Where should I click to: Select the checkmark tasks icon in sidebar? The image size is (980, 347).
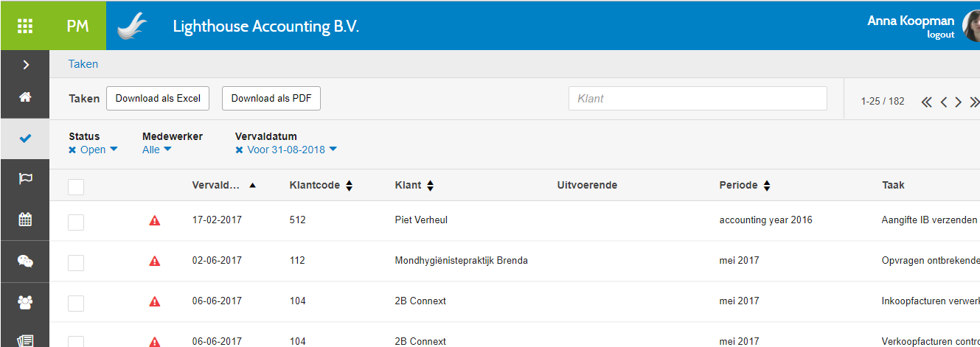pos(25,138)
